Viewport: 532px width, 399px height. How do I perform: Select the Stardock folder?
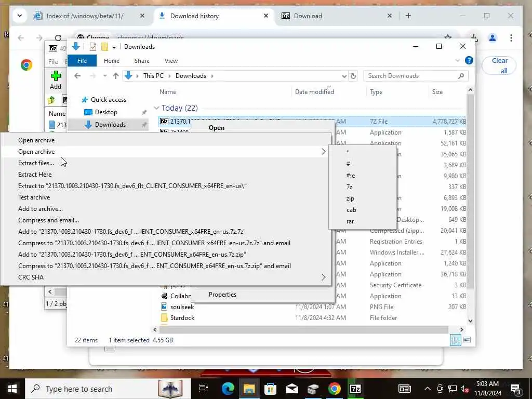[182, 318]
